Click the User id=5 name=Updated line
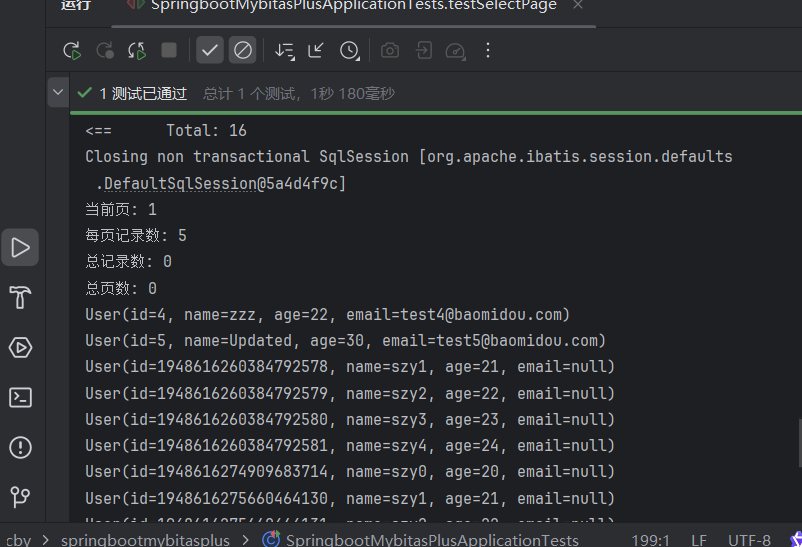Viewport: 802px width, 547px height. 345,340
